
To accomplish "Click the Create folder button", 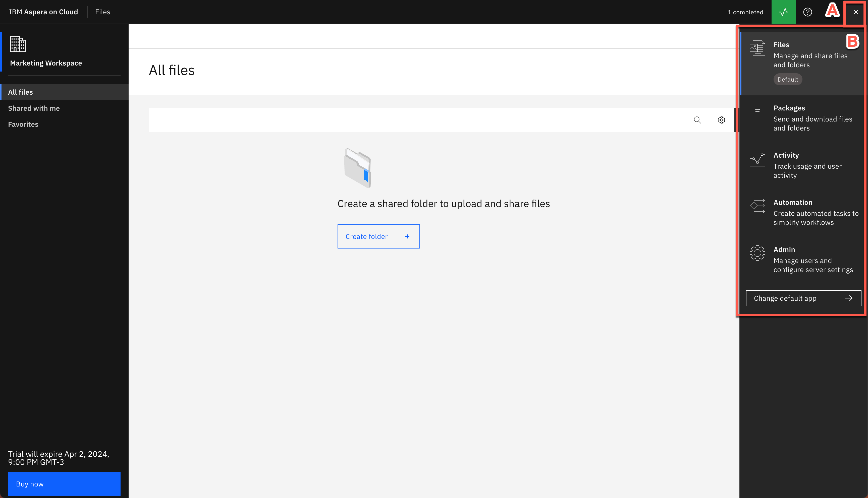I will (x=378, y=236).
